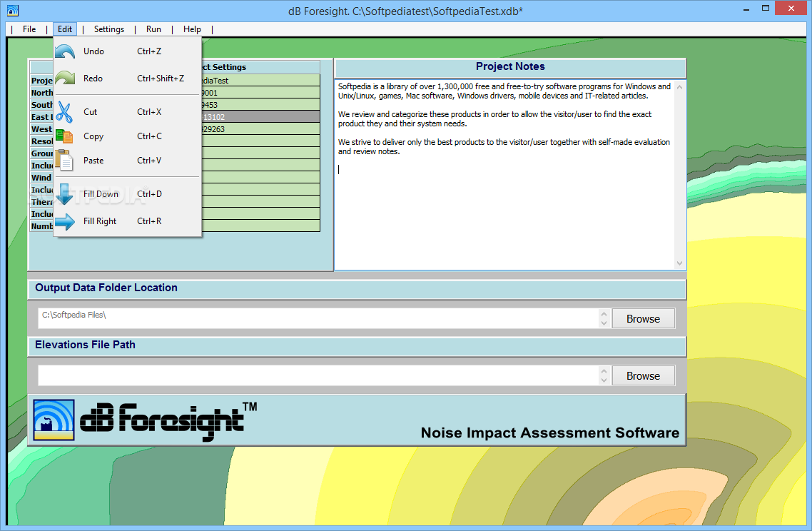The height and width of the screenshot is (531, 812).
Task: Browse for Output Data Folder Location
Action: (643, 318)
